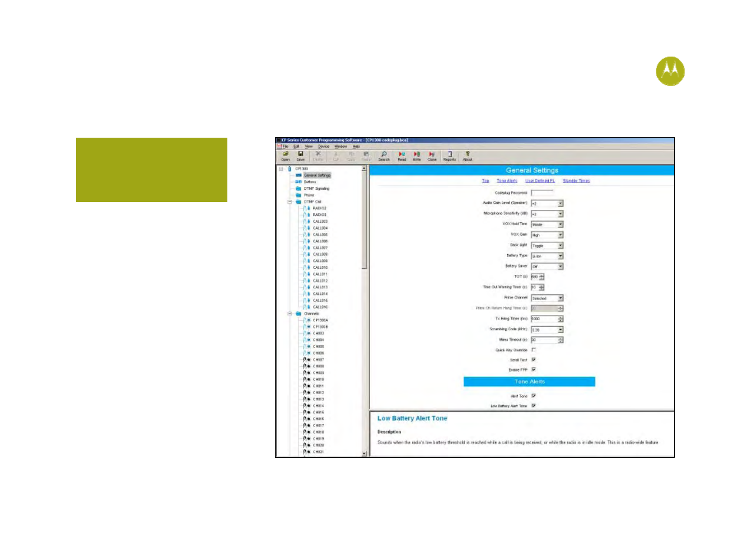Toggle the Quick Key Override checkbox
This screenshot has width=756, height=534.
tap(534, 350)
